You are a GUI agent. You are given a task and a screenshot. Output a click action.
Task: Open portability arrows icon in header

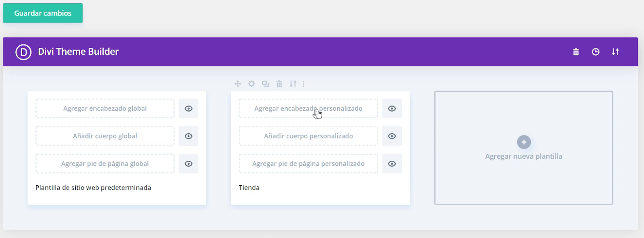point(615,52)
